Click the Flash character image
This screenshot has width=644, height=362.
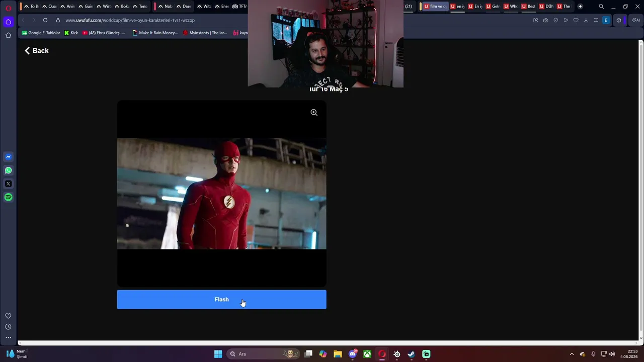click(x=221, y=194)
